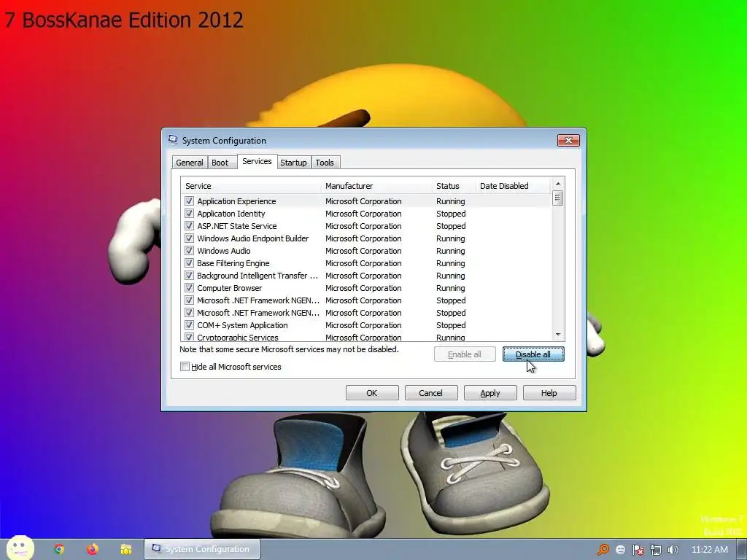Uncheck the Windows Audio service checkbox

(x=189, y=251)
